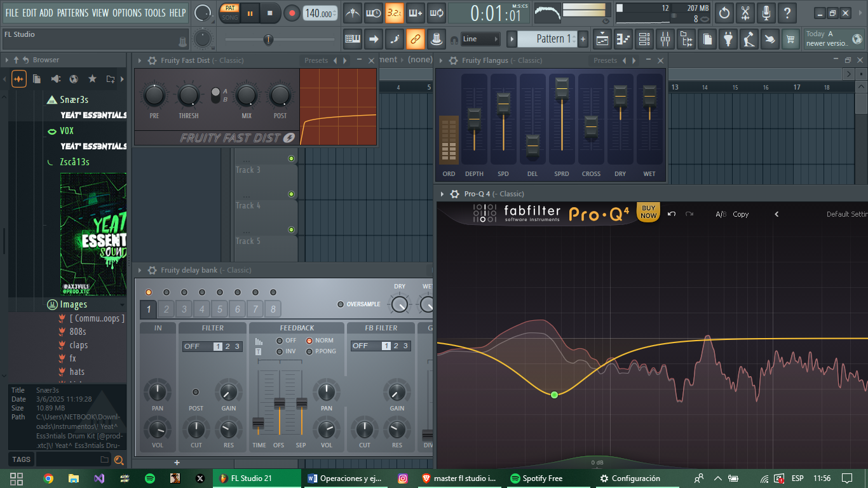Image resolution: width=868 pixels, height=488 pixels.
Task: Open Fruity Flangus gear options
Action: (453, 60)
